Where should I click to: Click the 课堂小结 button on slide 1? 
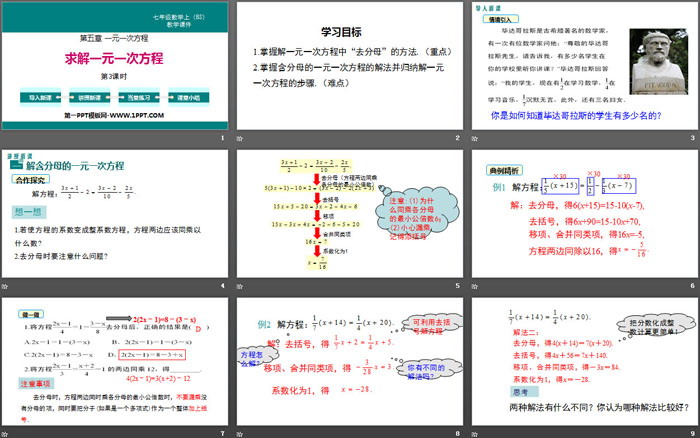tap(188, 97)
